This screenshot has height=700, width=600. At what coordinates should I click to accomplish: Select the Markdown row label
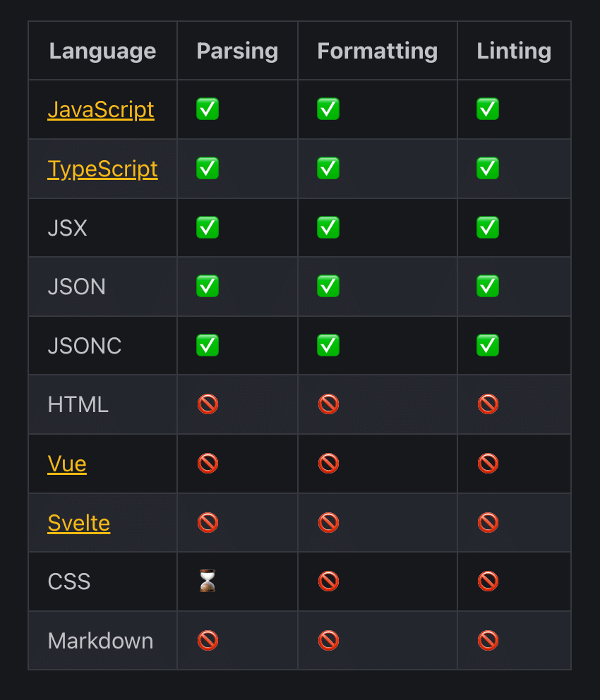[100, 641]
